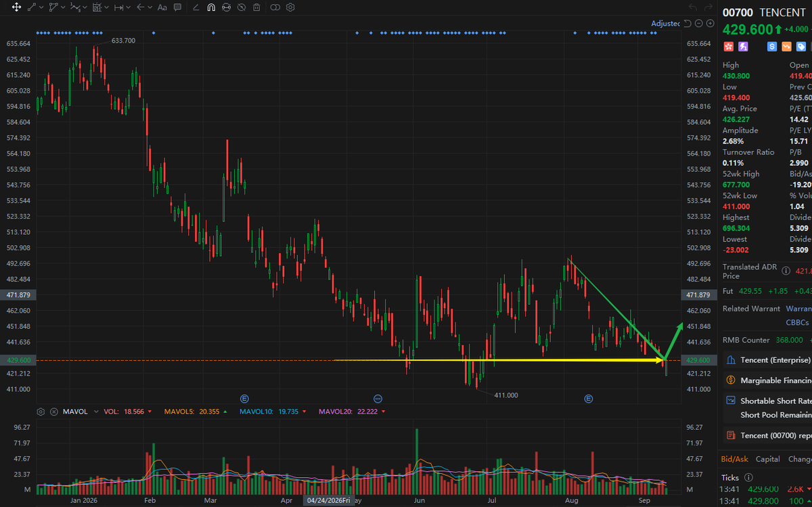Viewport: 812px width, 507px height.
Task: Click the RMB Counter 368.000 value
Action: 790,340
